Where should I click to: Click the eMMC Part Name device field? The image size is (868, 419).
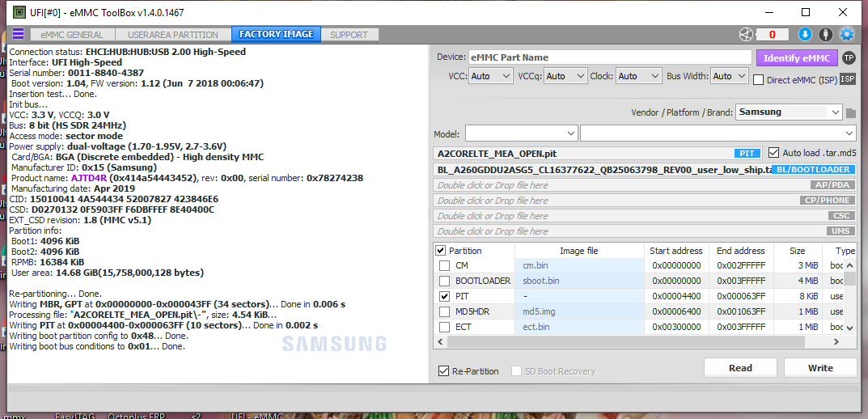(x=611, y=57)
